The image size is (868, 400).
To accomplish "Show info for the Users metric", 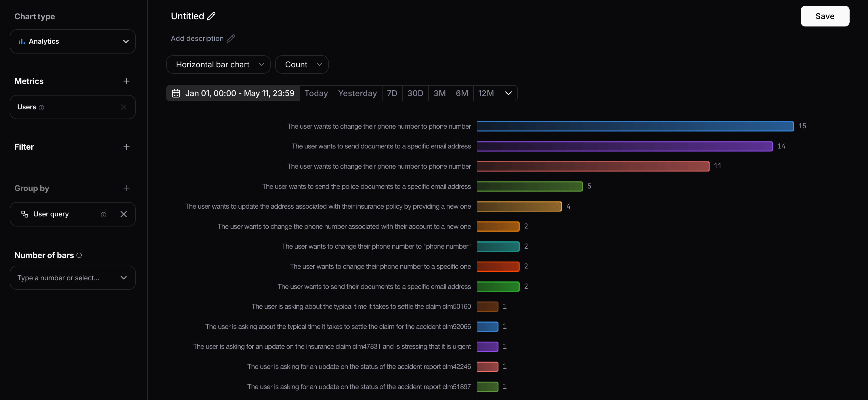I will tap(41, 108).
